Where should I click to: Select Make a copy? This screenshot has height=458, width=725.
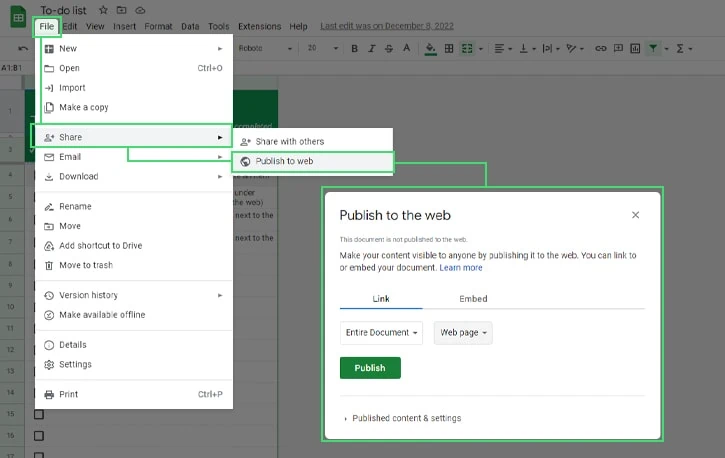click(134, 107)
